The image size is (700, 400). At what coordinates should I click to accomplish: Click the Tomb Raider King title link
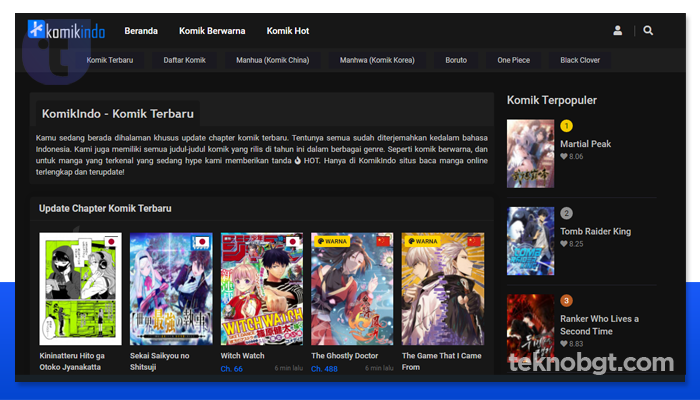coord(596,231)
